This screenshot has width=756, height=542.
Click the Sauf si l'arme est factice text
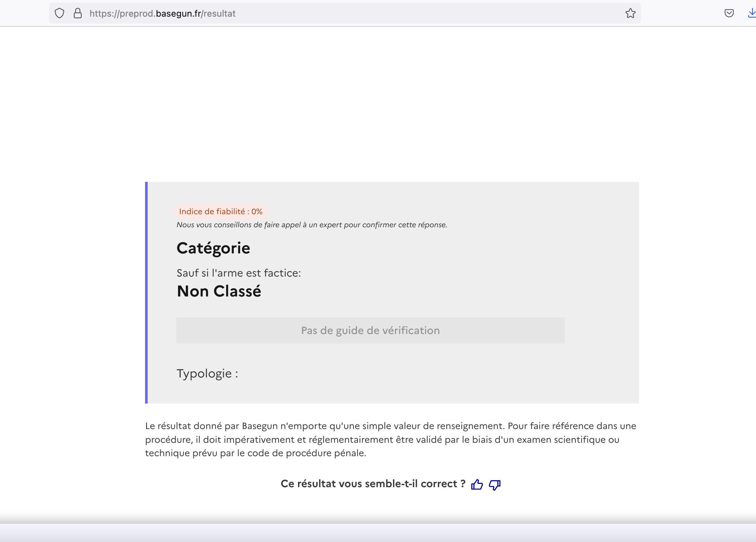click(x=239, y=273)
